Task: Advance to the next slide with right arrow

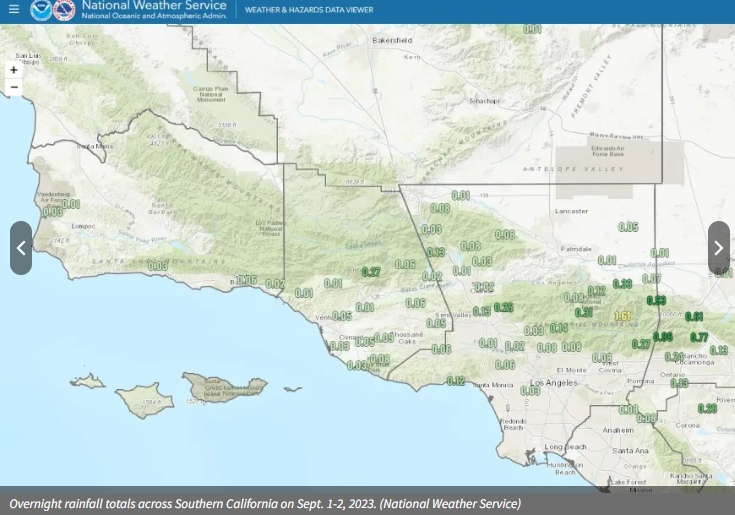Action: pos(718,248)
